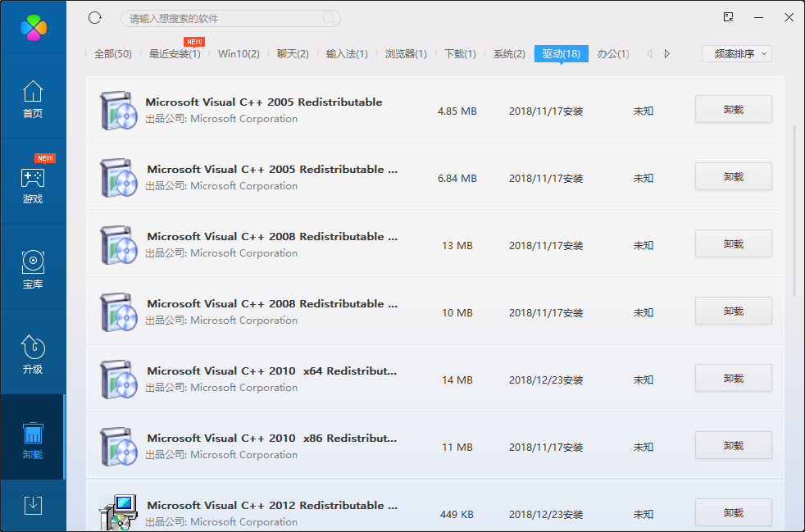Click icon of Visual C++ 2010 x86 entry
Screen dimensions: 805x532
tap(119, 446)
